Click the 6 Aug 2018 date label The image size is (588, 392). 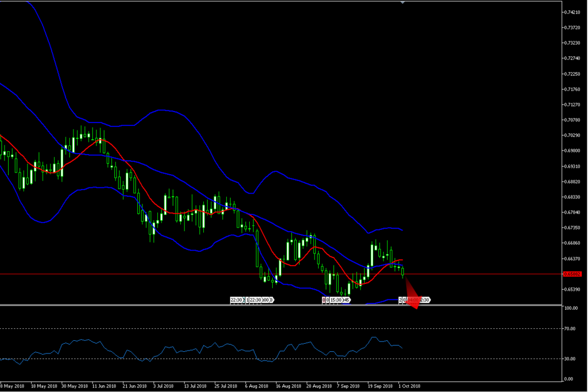[x=257, y=386]
